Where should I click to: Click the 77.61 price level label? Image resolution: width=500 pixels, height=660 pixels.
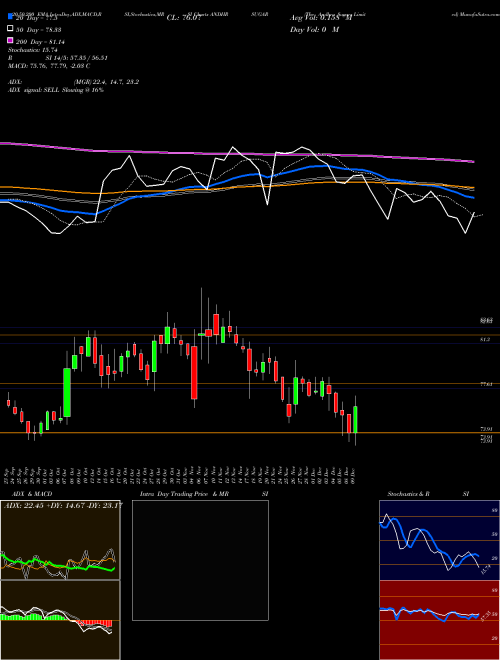click(486, 384)
